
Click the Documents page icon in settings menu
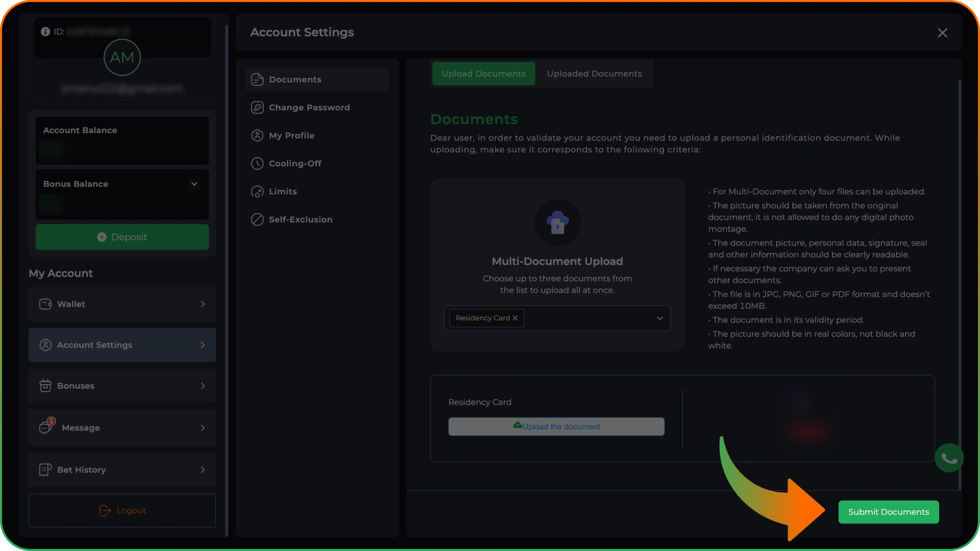[x=257, y=80]
